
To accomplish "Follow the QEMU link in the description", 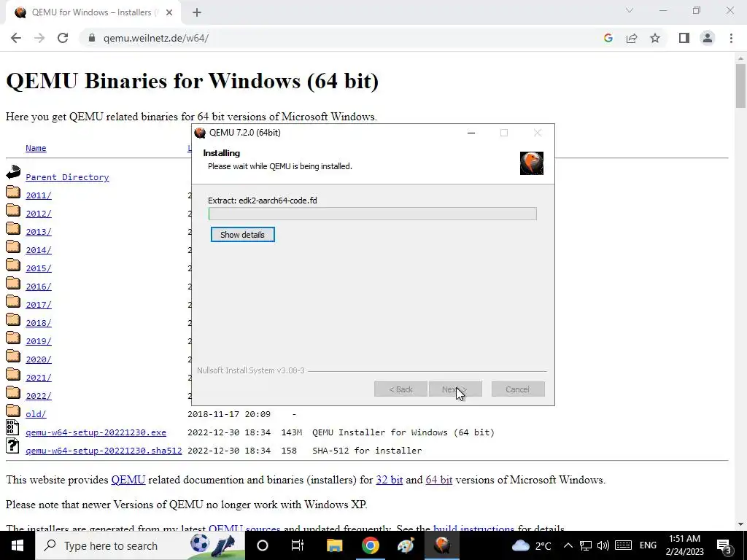I will pos(128,480).
